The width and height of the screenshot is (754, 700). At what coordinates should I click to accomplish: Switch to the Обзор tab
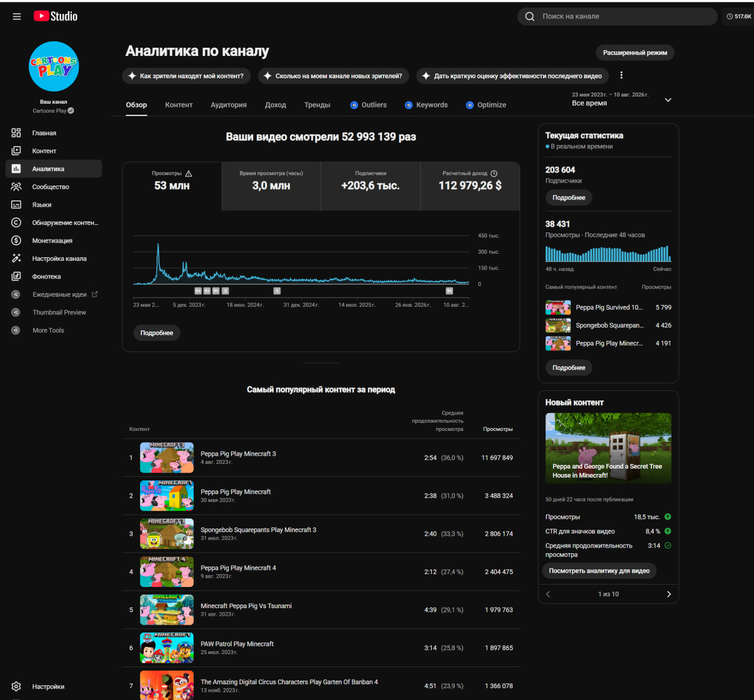pos(136,105)
